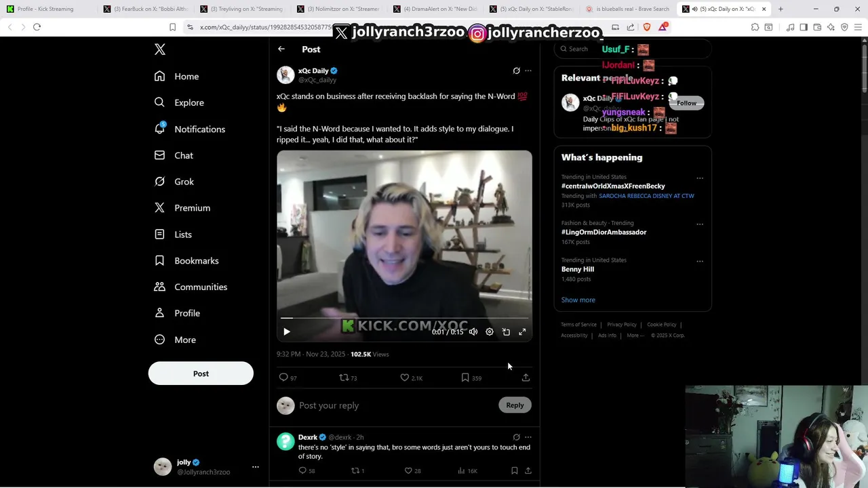
Task: Click the X logo at sidebar top
Action: [x=160, y=49]
